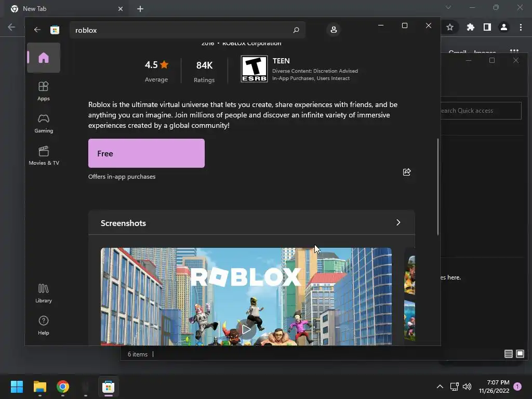Viewport: 532px width, 399px height.
Task: Switch File Explorer to details view
Action: (508, 354)
